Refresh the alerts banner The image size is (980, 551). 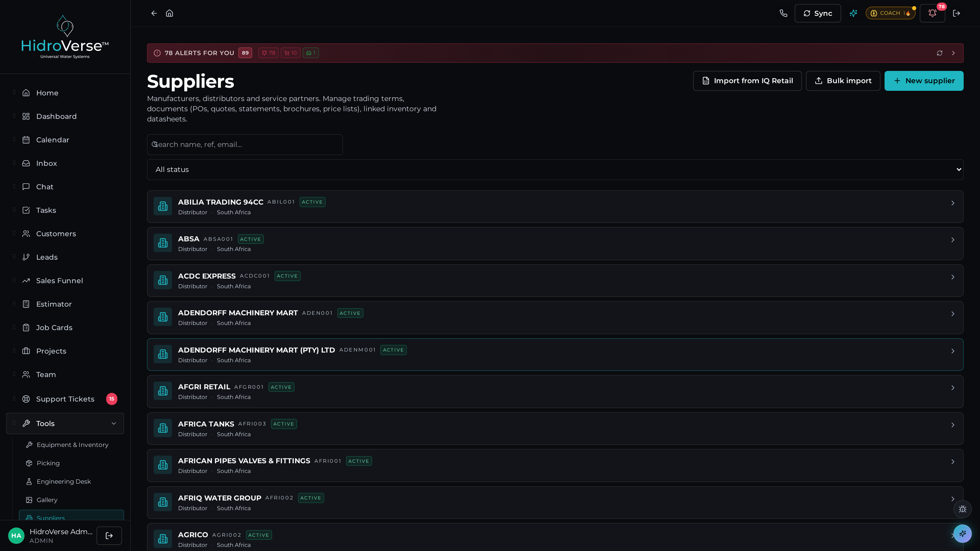tap(940, 53)
